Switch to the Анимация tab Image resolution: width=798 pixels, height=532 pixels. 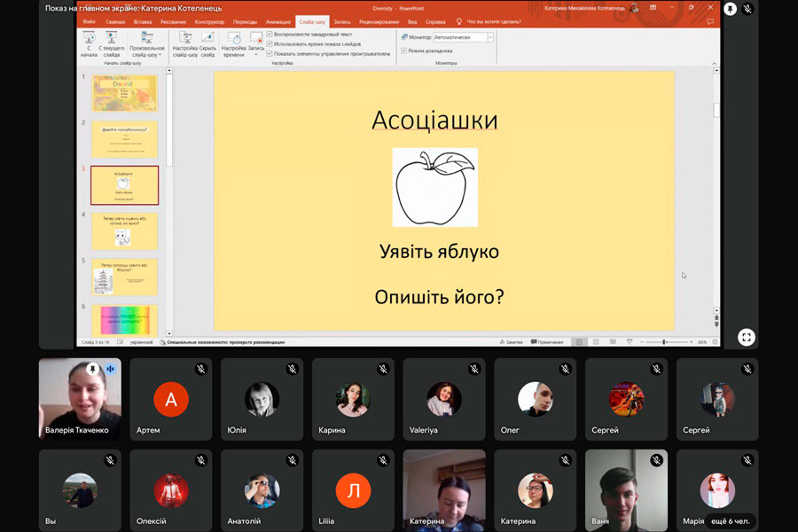click(278, 22)
